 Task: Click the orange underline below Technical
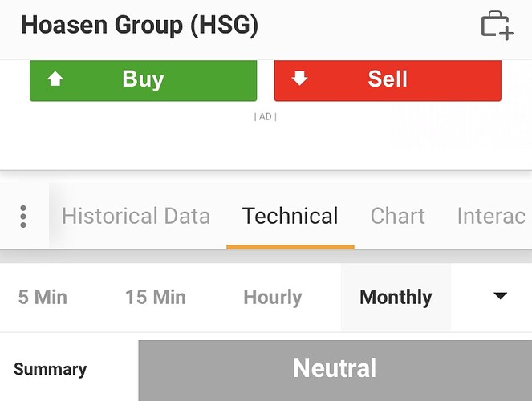(290, 246)
